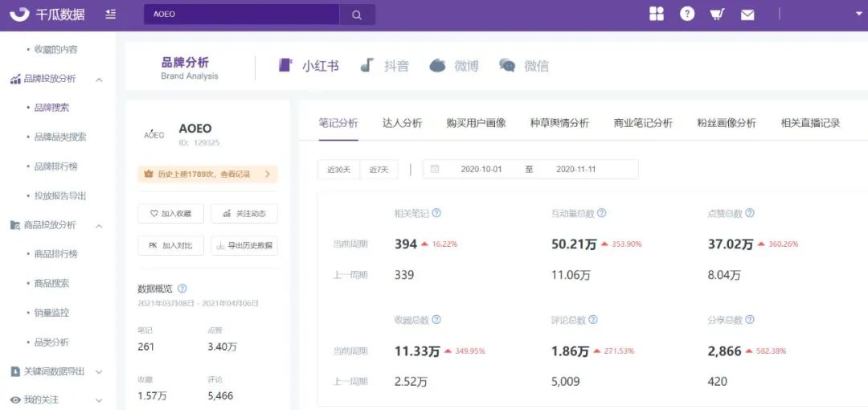Open 品类分析 in sidebar

pyautogui.click(x=51, y=342)
